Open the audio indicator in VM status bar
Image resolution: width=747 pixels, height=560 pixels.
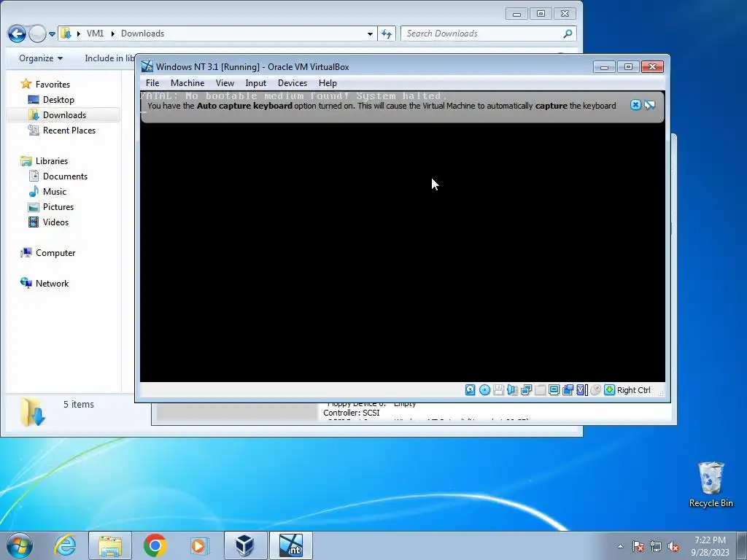point(512,390)
